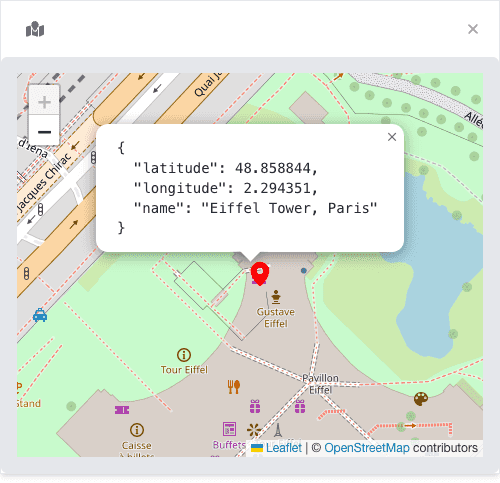This screenshot has height=483, width=500.
Task: Click the restaurant fork and knife icon
Action: point(234,387)
